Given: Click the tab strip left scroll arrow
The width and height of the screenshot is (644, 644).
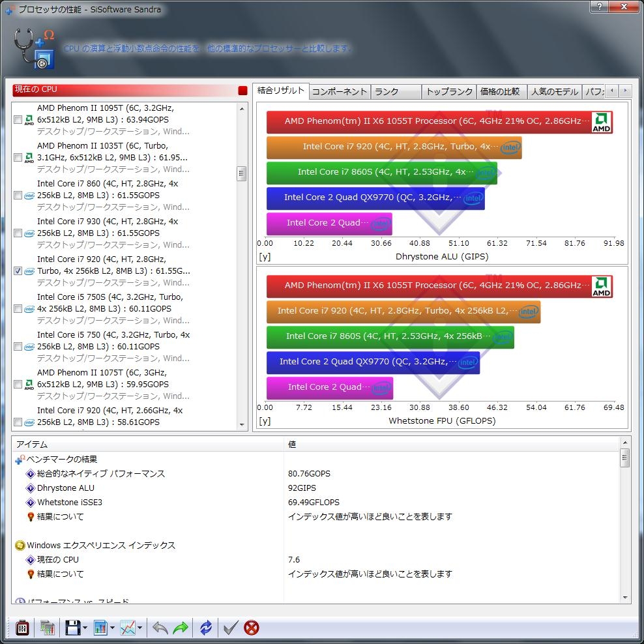Looking at the screenshot, I should pos(612,91).
